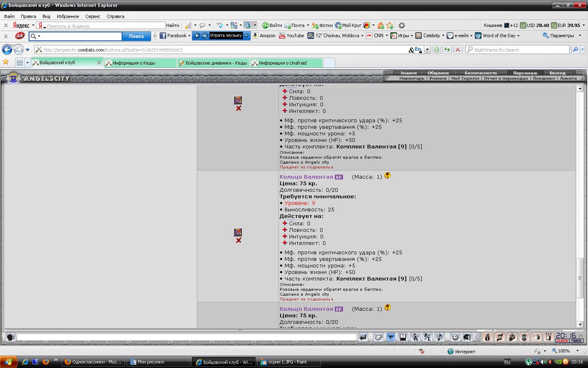
Task: Open the Отчет о переводах link
Action: [x=506, y=78]
